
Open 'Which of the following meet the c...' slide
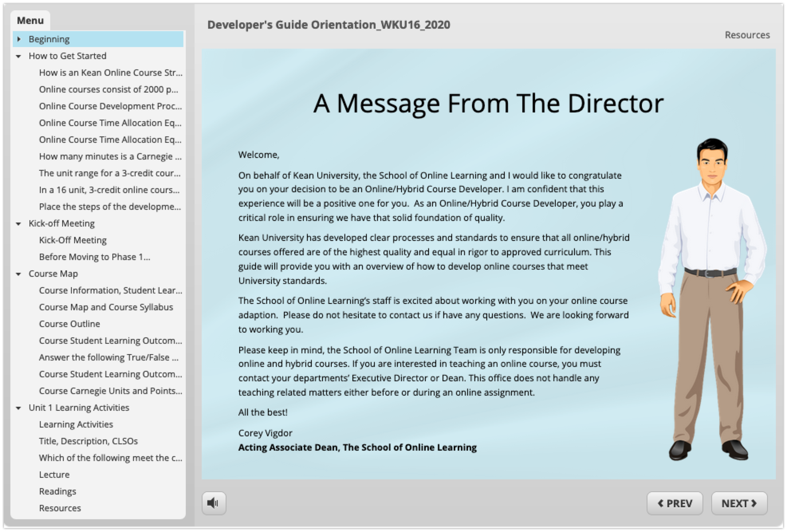tap(110, 458)
